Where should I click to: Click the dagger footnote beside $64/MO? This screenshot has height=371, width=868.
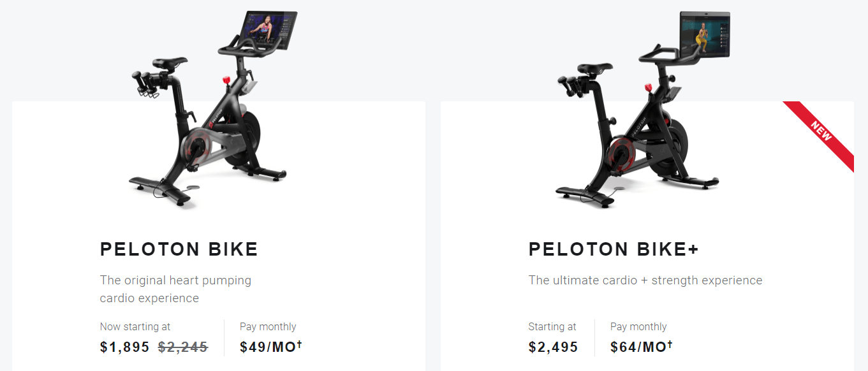tap(669, 343)
